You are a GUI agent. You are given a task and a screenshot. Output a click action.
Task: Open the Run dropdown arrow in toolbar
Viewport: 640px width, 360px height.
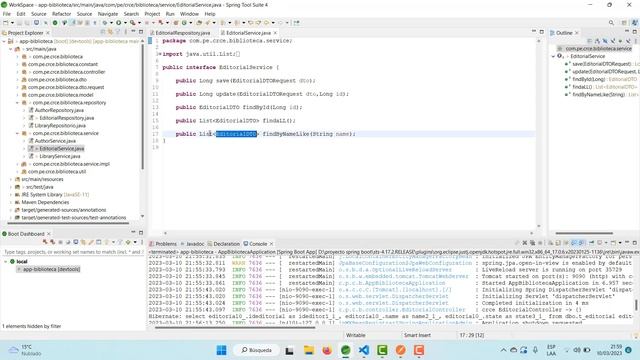tap(125, 23)
